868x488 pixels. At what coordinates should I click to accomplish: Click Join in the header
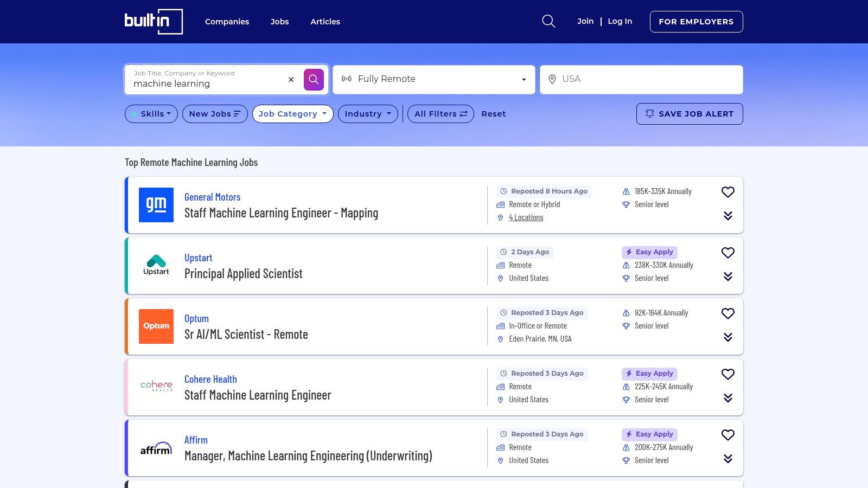(585, 21)
